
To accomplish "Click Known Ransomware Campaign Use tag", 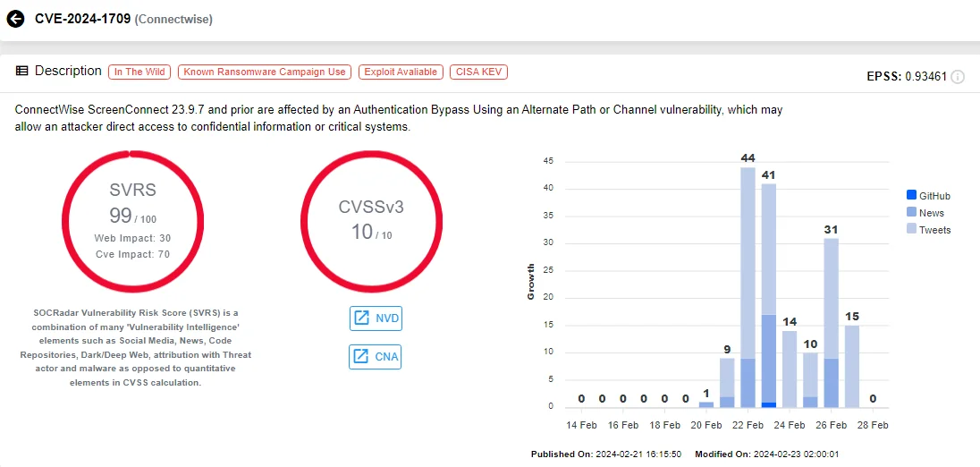I will point(265,72).
